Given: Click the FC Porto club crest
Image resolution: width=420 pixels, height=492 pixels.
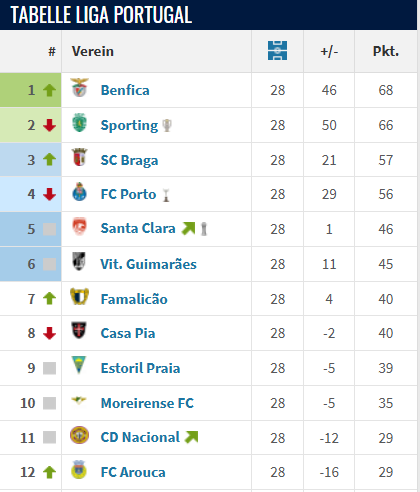Looking at the screenshot, I should pos(79,192).
